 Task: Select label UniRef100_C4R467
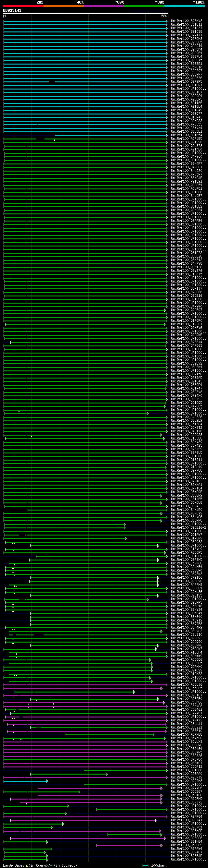tap(187, 714)
